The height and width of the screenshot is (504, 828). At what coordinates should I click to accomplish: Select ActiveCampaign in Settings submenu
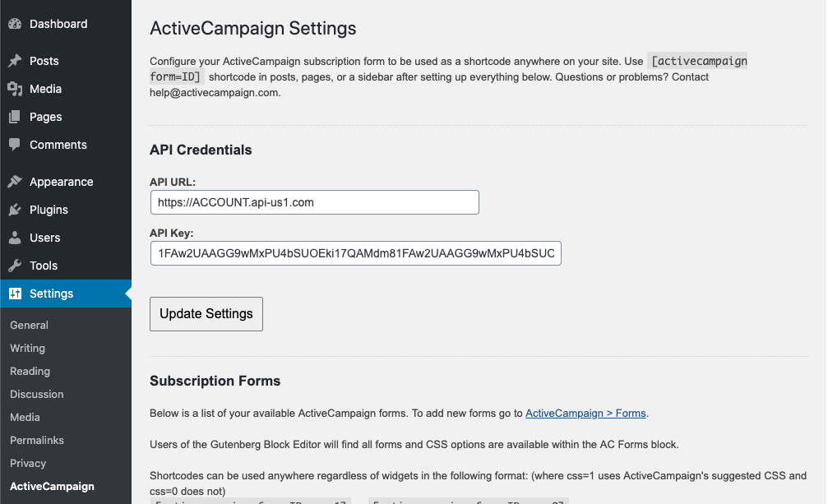(x=52, y=486)
